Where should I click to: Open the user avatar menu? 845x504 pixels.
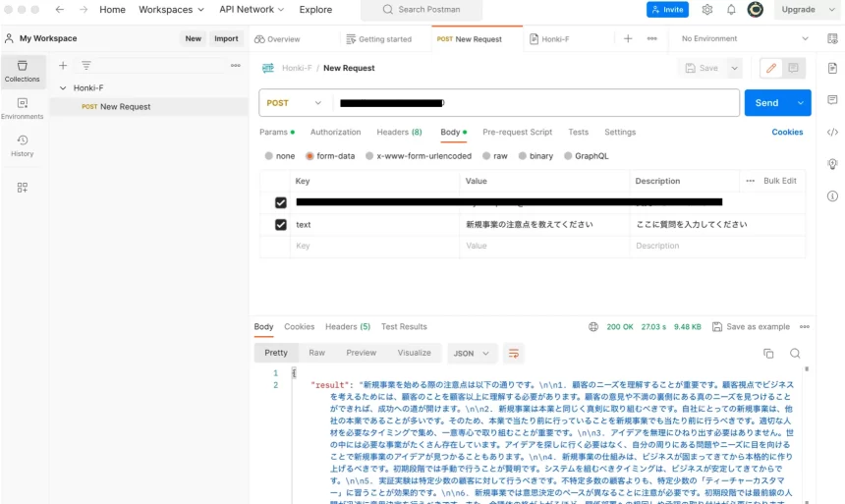pyautogui.click(x=755, y=10)
